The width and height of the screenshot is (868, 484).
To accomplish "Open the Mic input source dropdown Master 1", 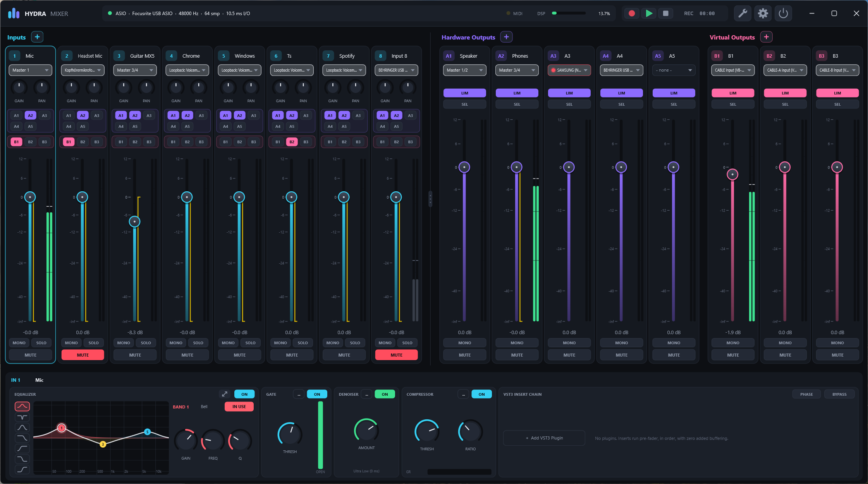I will coord(31,70).
